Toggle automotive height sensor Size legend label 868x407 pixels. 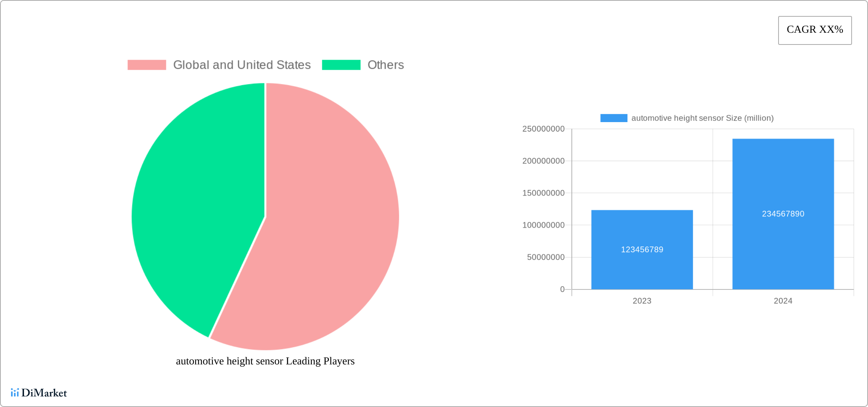[702, 118]
